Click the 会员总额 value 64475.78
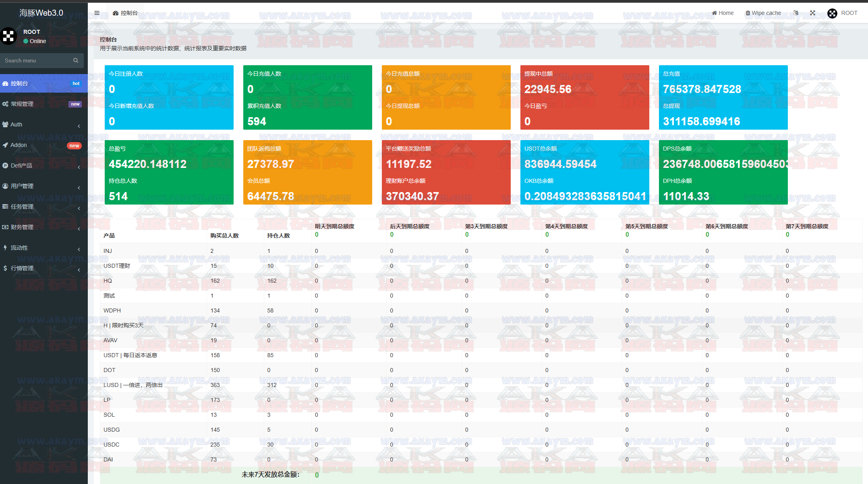Screen dimensions: 868x484 pyautogui.click(x=271, y=196)
